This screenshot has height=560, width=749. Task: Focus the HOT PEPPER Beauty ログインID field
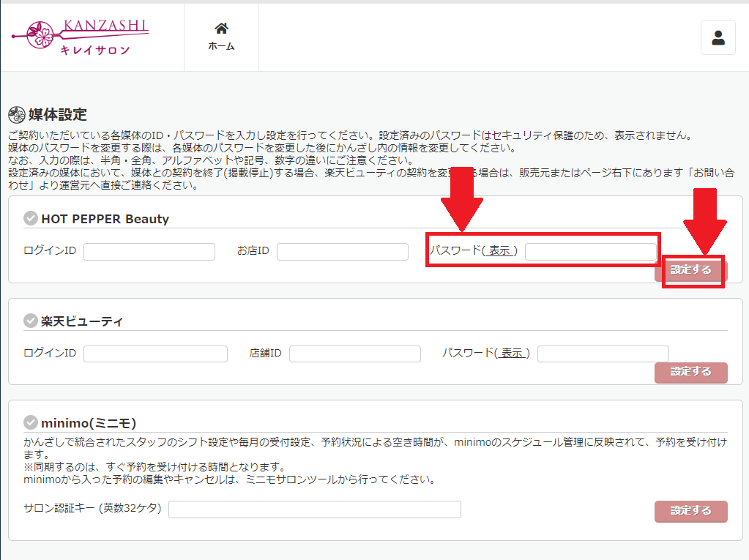point(149,252)
